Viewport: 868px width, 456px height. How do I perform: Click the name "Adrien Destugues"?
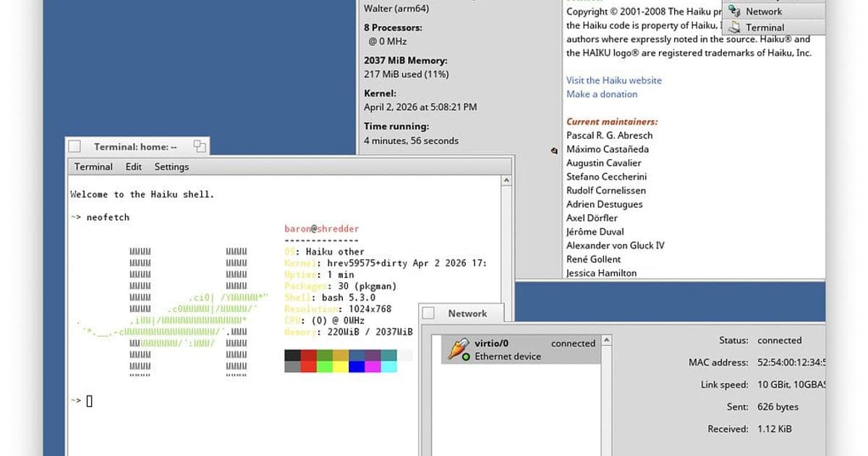[x=605, y=204]
